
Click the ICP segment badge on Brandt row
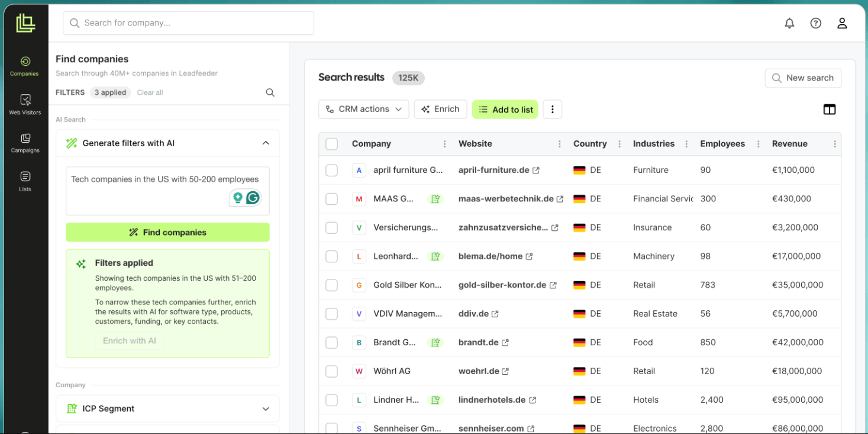pyautogui.click(x=435, y=342)
